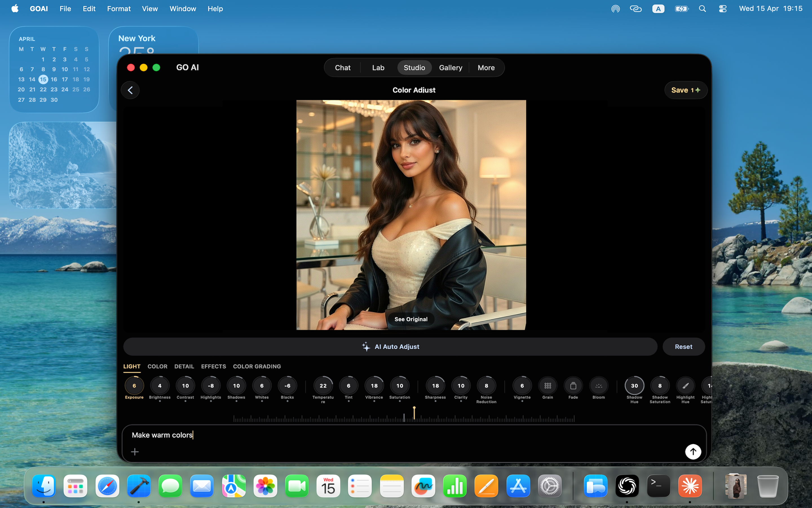Select the Blacks adjustment dial

tap(287, 386)
